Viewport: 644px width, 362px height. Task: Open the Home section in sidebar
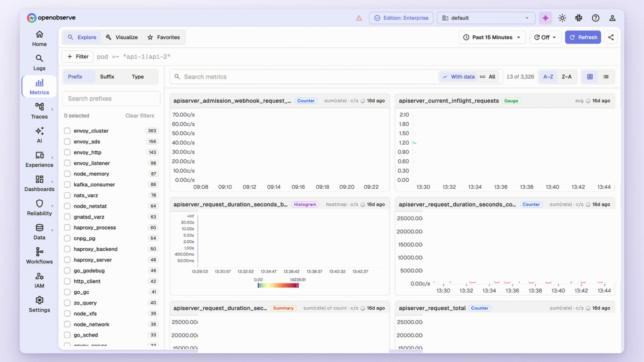[x=39, y=39]
